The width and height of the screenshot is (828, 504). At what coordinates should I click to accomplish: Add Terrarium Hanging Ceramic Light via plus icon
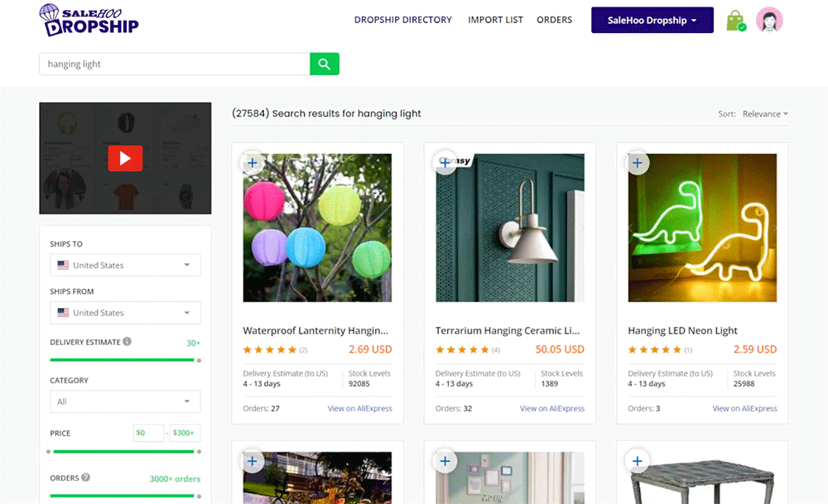coord(445,163)
